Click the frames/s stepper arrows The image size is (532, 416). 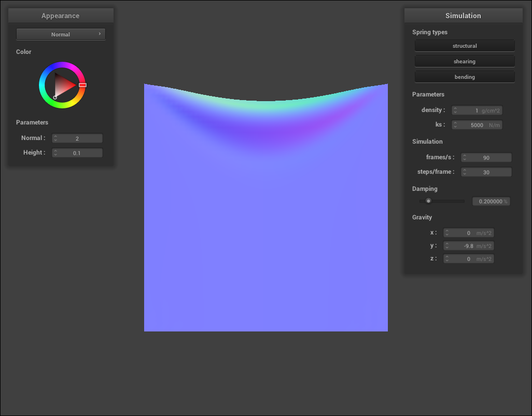pos(465,158)
